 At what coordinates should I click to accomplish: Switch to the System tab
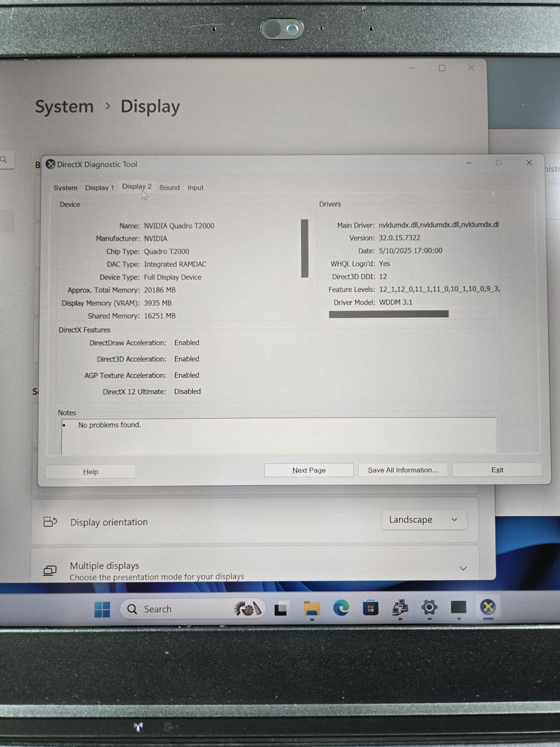[x=65, y=188]
